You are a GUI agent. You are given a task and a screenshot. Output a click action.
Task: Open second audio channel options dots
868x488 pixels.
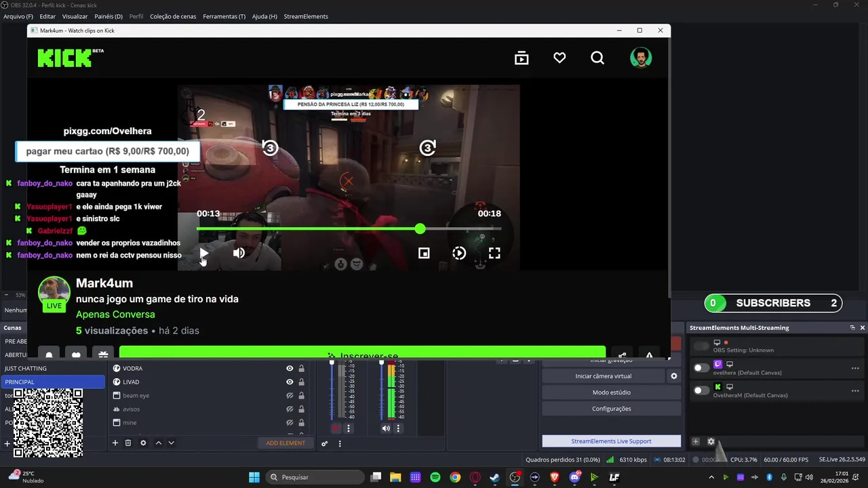click(398, 428)
